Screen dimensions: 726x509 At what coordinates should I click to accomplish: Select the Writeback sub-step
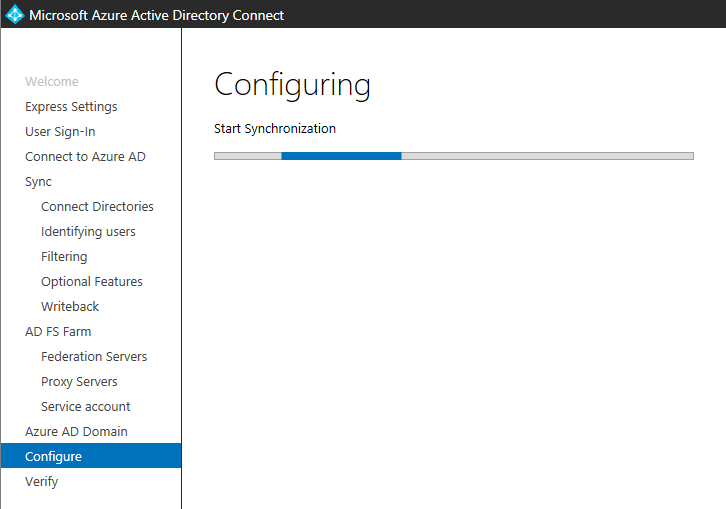click(x=70, y=307)
